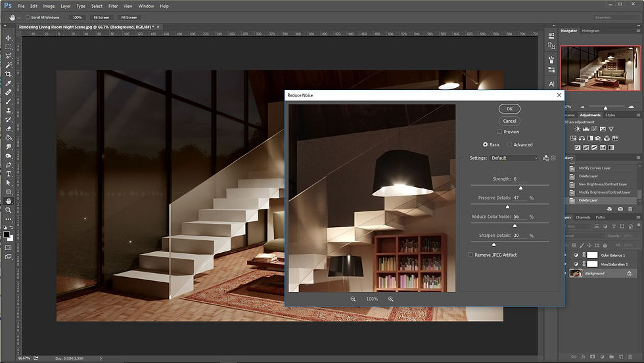
Task: Delete layer trash icon in Layers panel
Action: [630, 357]
